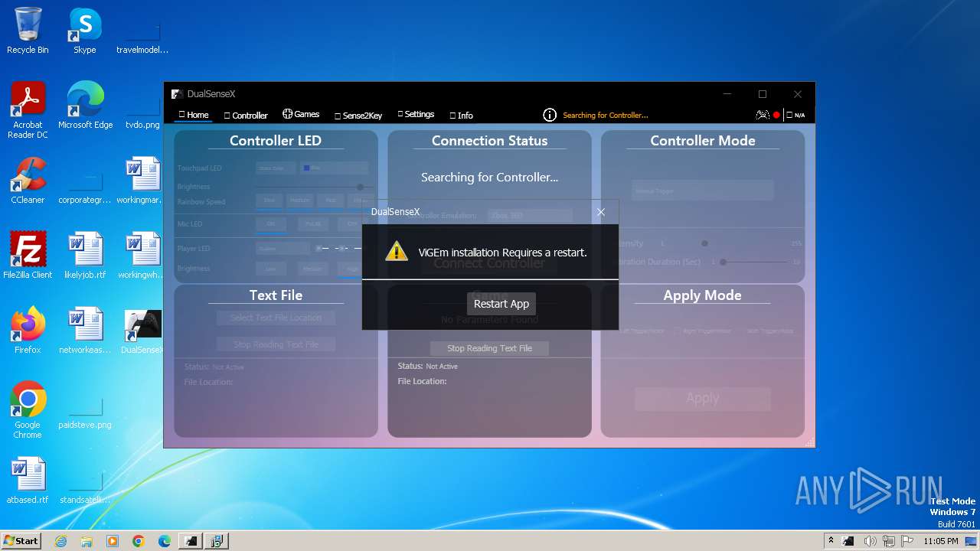Click the controller disconnected icon in header
Screen dimensions: 980x551
[x=763, y=115]
